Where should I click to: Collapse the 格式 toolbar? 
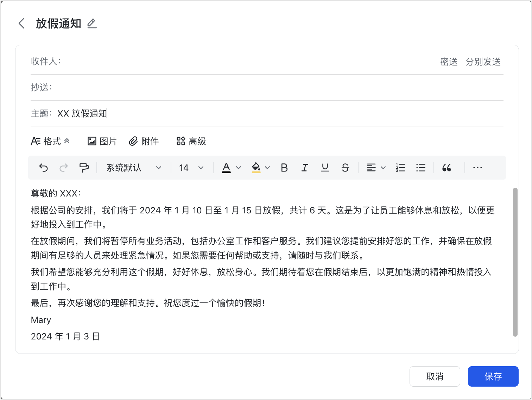(x=50, y=141)
